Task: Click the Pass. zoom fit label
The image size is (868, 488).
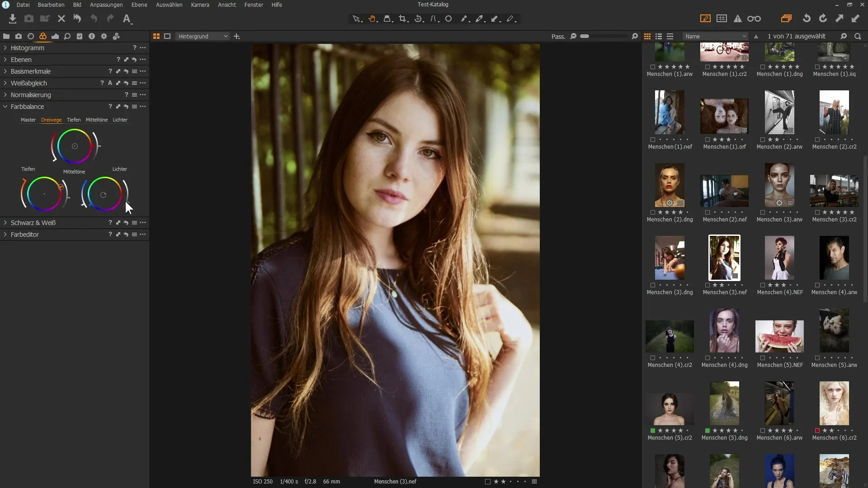Action: 558,37
